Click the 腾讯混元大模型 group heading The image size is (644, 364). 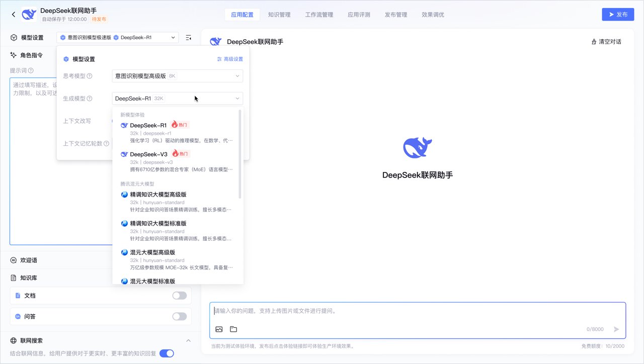[137, 184]
